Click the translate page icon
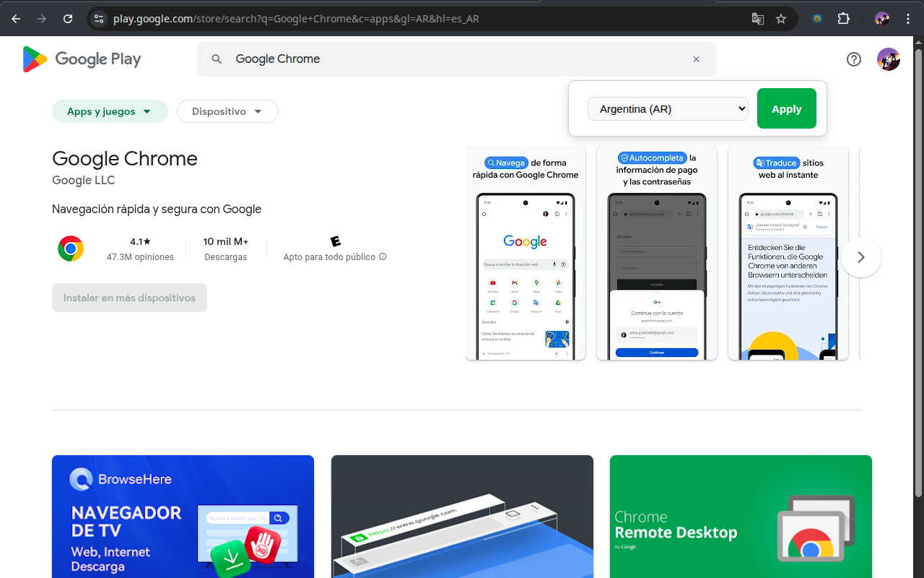This screenshot has height=578, width=924. click(758, 19)
